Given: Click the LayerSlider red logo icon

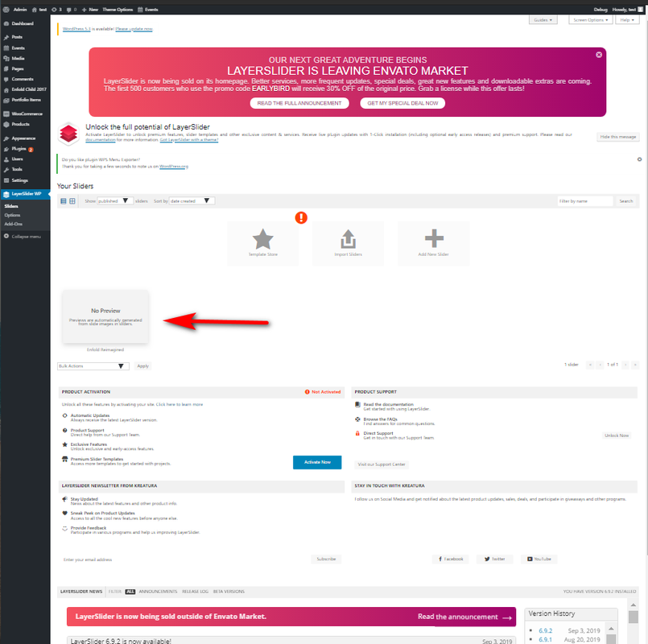Looking at the screenshot, I should 68,134.
